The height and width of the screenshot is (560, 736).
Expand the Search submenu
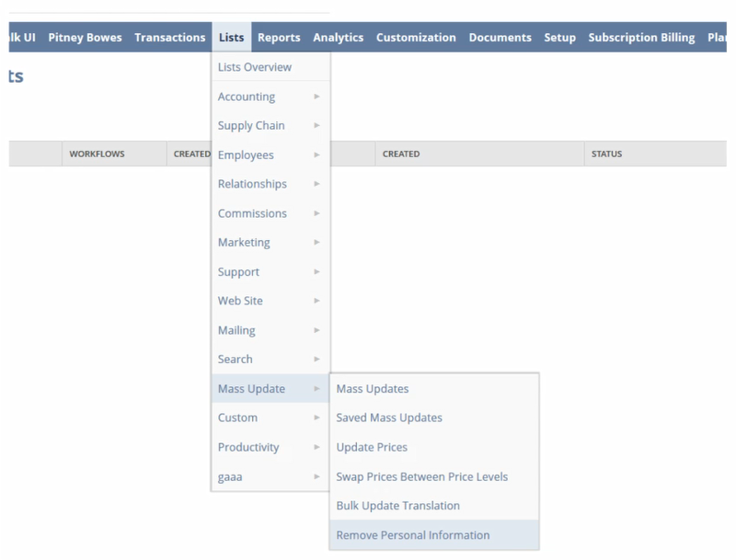pos(270,360)
